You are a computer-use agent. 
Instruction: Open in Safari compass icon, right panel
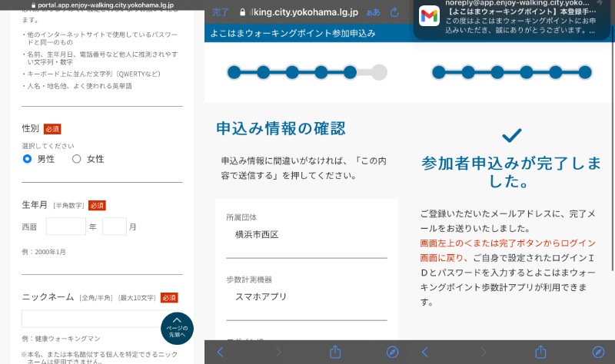(598, 352)
